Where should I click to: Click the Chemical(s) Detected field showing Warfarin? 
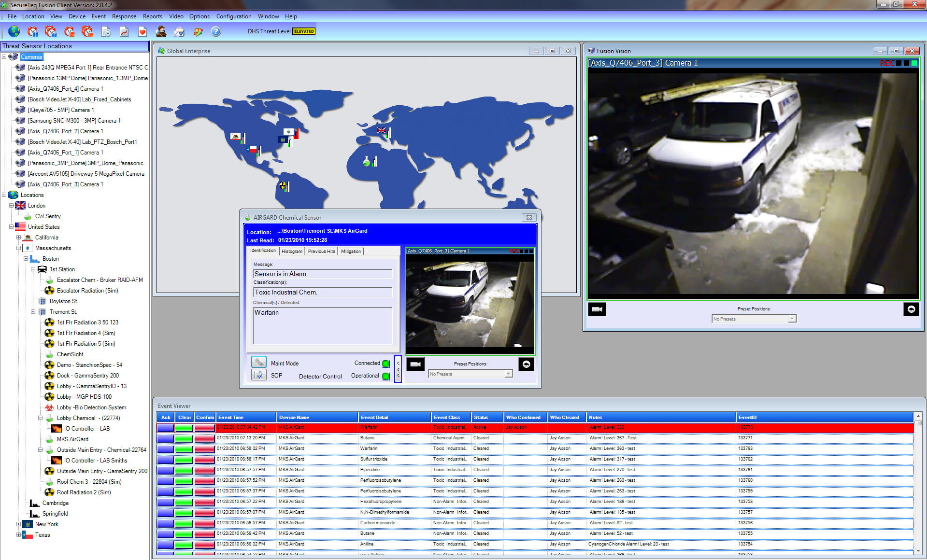pyautogui.click(x=323, y=325)
